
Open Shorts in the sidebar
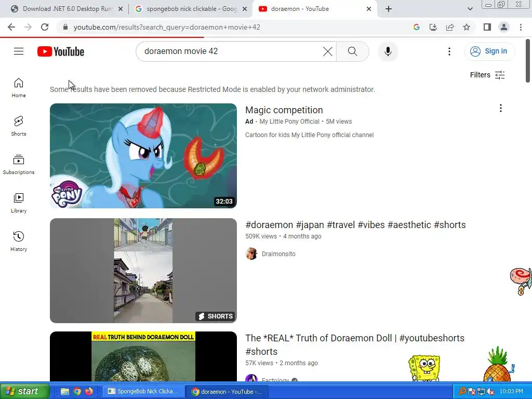(19, 126)
